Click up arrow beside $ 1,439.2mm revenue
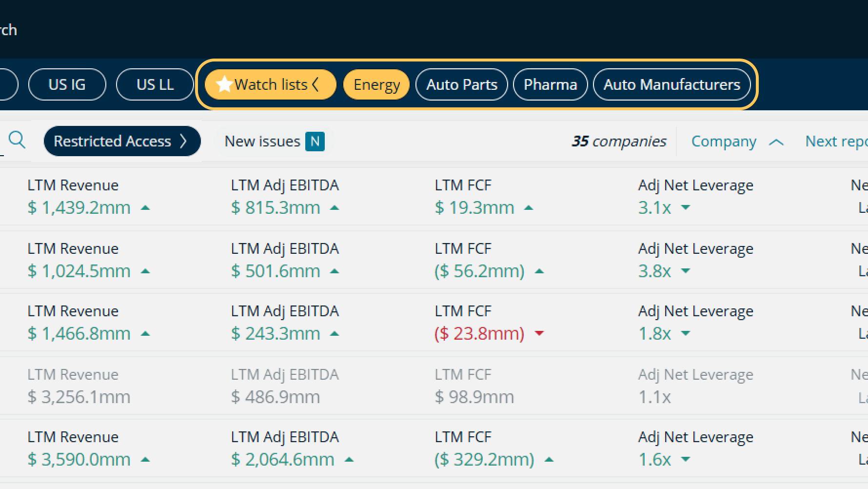Viewport: 868px width, 489px height. coord(145,208)
